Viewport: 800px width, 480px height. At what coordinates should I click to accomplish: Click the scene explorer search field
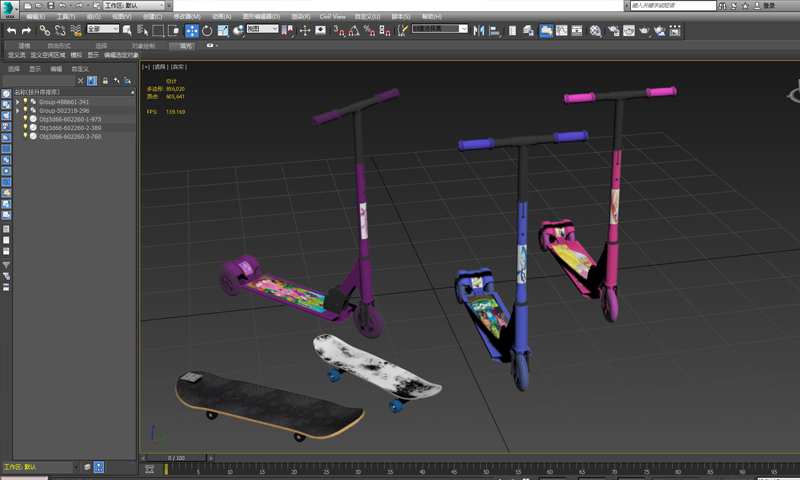40,81
